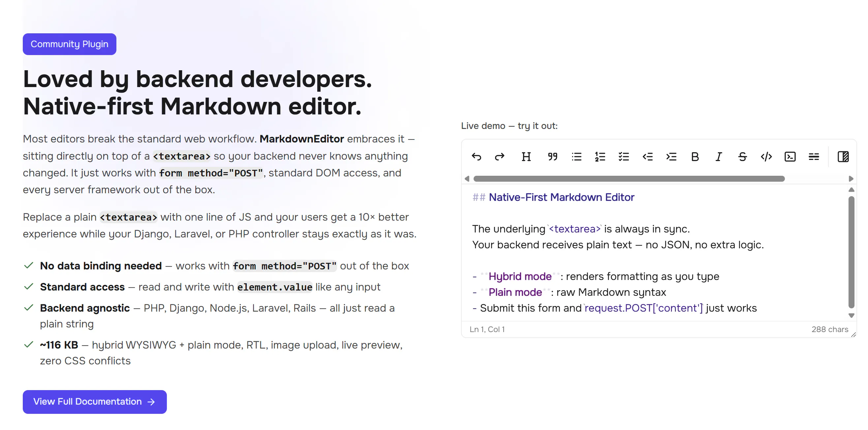Click the checkmark beside "Backend agnostic"
868x430 pixels.
tap(29, 308)
